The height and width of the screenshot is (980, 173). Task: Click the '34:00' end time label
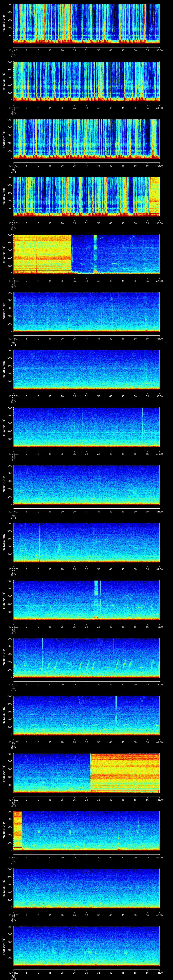click(x=159, y=281)
